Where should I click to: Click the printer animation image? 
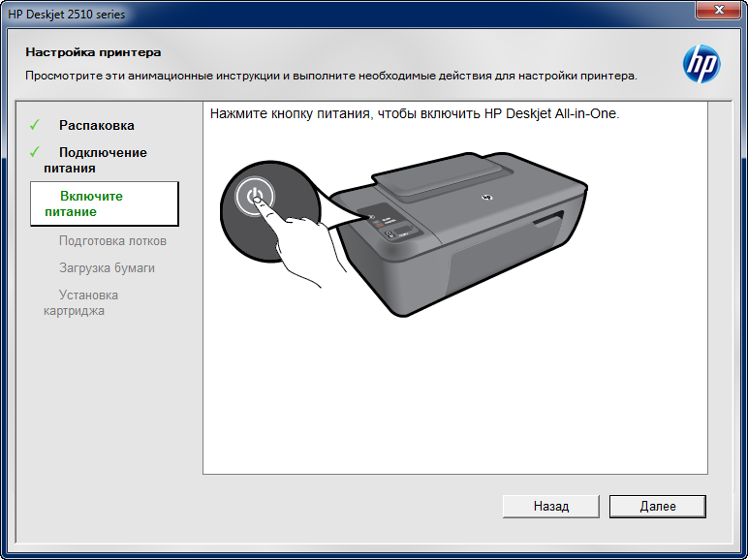tap(404, 233)
